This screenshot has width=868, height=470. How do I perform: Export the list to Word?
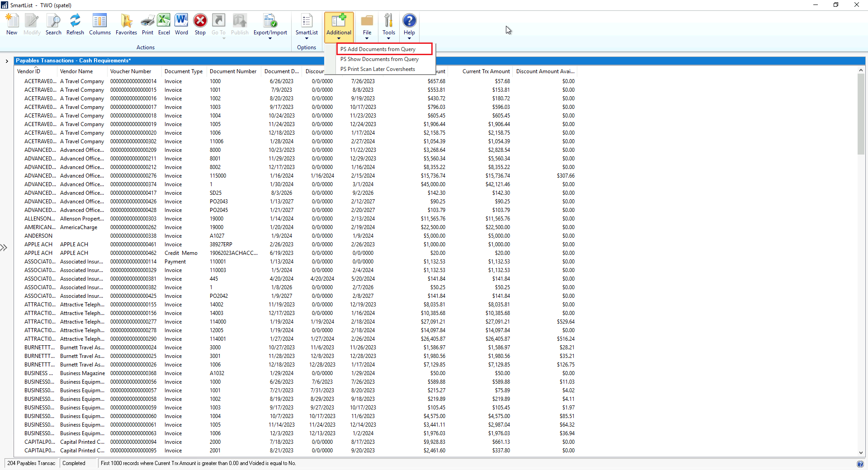pos(181,24)
